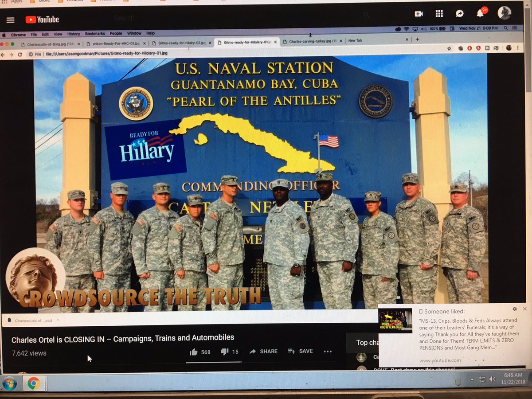
Task: Launch Chrome from the Windows taskbar
Action: click(x=34, y=383)
